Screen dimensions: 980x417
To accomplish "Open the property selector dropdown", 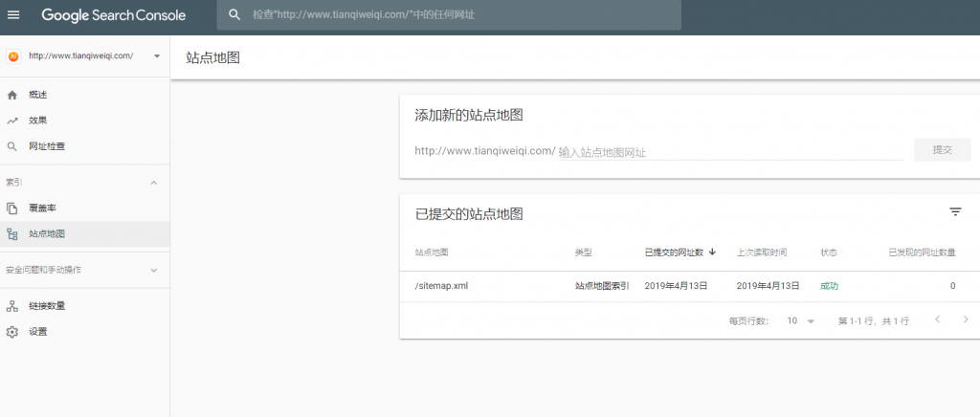I will 157,56.
